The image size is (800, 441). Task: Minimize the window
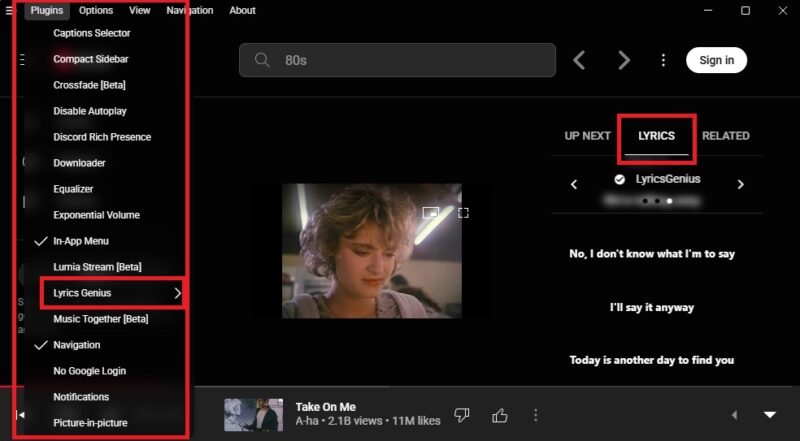708,10
